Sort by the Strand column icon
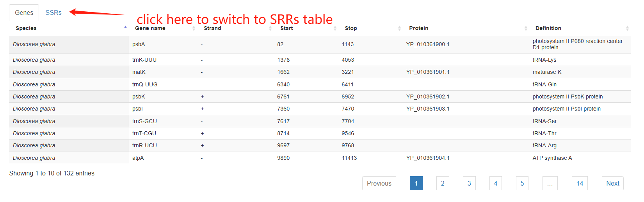The height and width of the screenshot is (202, 644). coord(270,28)
